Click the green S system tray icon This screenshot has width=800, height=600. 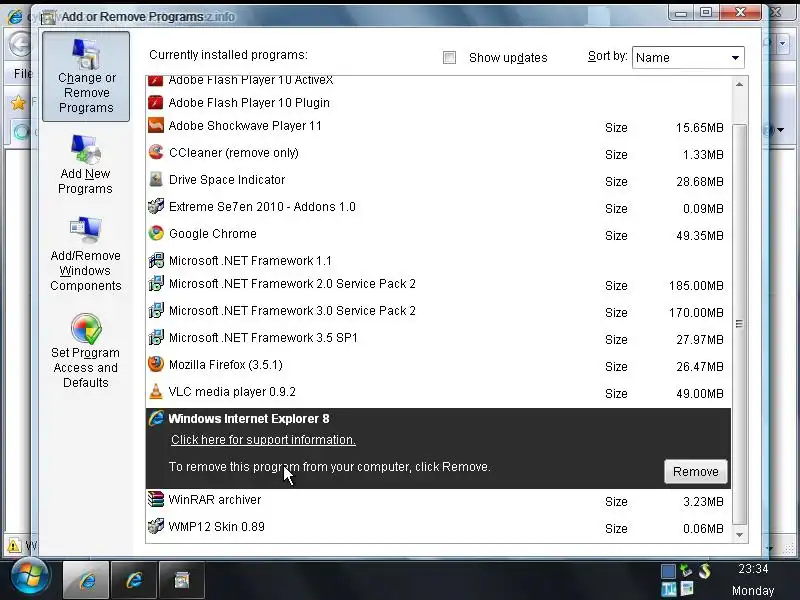click(705, 570)
